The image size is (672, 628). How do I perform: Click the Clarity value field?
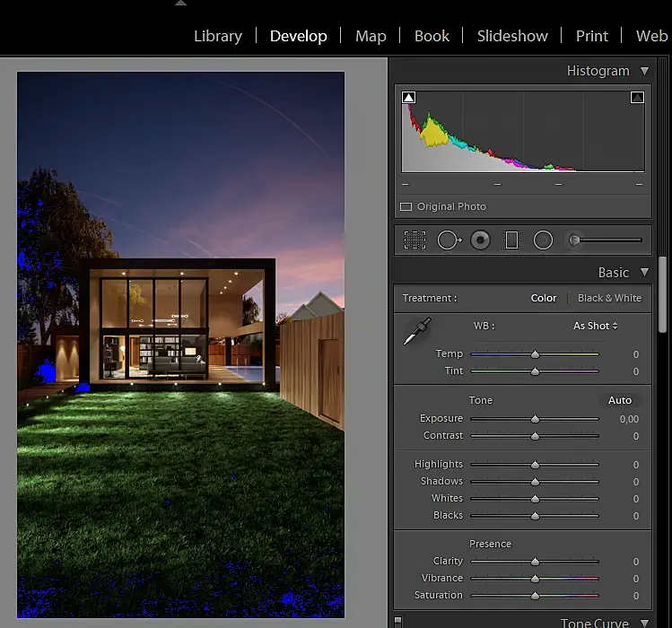point(636,562)
